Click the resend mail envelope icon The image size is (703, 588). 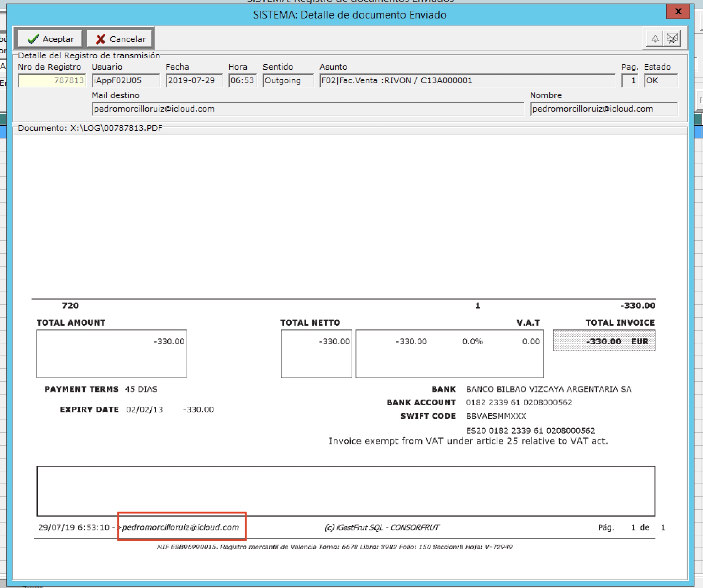click(672, 38)
